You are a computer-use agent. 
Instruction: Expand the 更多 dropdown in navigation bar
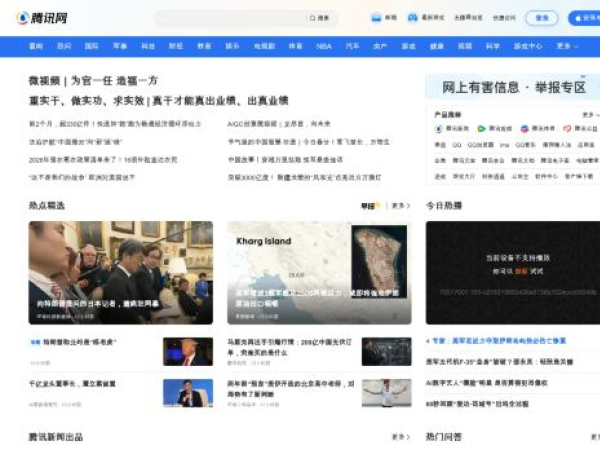(x=567, y=46)
